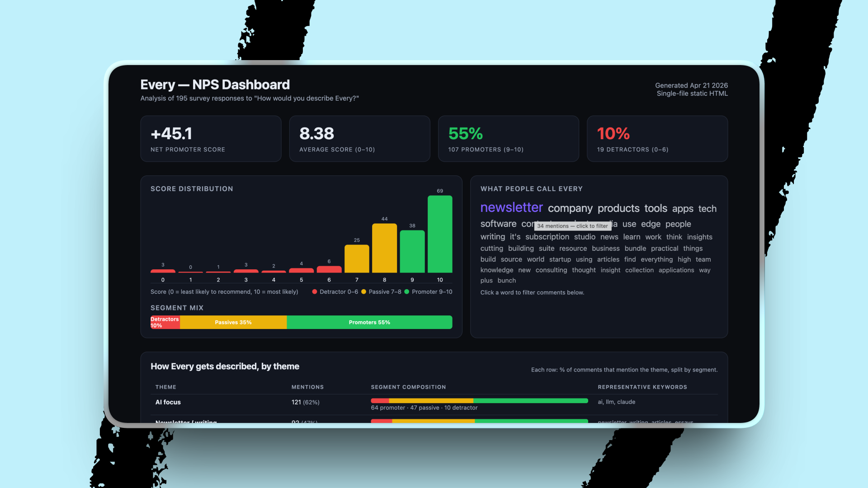This screenshot has height=488, width=868.
Task: Click 'Representative Keywords' column header
Action: 642,387
